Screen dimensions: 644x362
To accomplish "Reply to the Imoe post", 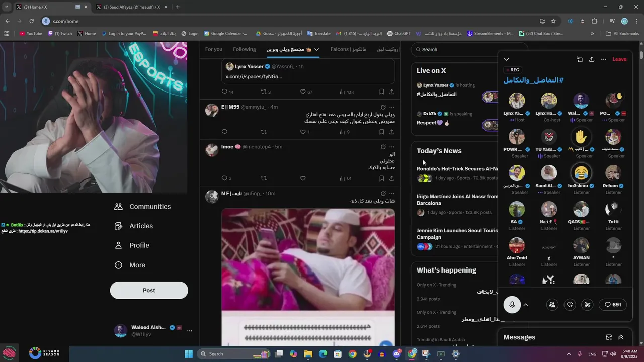I will pos(224,178).
